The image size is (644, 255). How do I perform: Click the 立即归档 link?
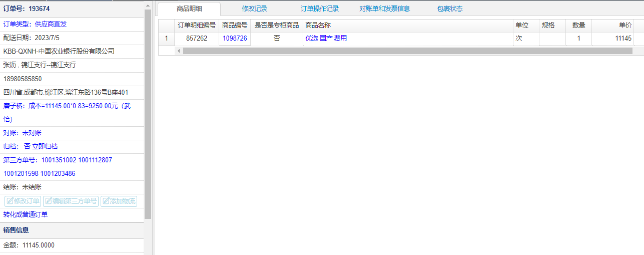point(45,146)
